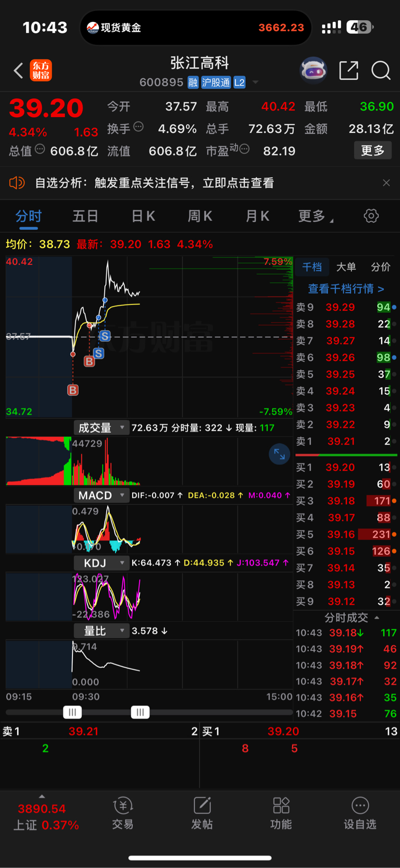
Task: Tap the lowest red B marker
Action: (73, 390)
